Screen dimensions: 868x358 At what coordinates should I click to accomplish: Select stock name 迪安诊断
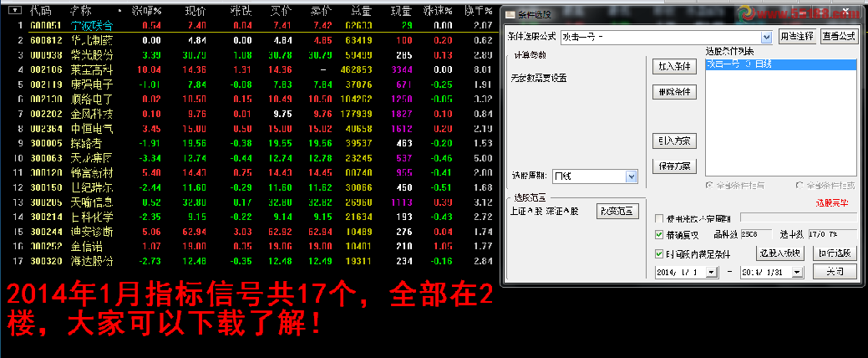point(92,232)
